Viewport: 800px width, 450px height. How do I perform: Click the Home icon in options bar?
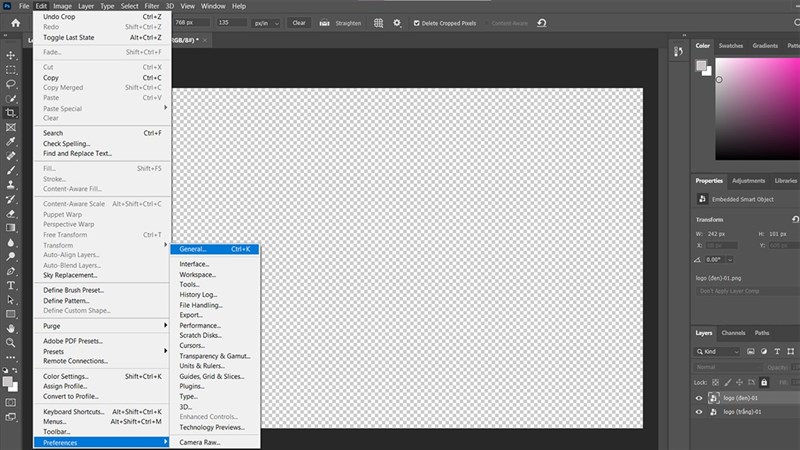click(x=15, y=22)
